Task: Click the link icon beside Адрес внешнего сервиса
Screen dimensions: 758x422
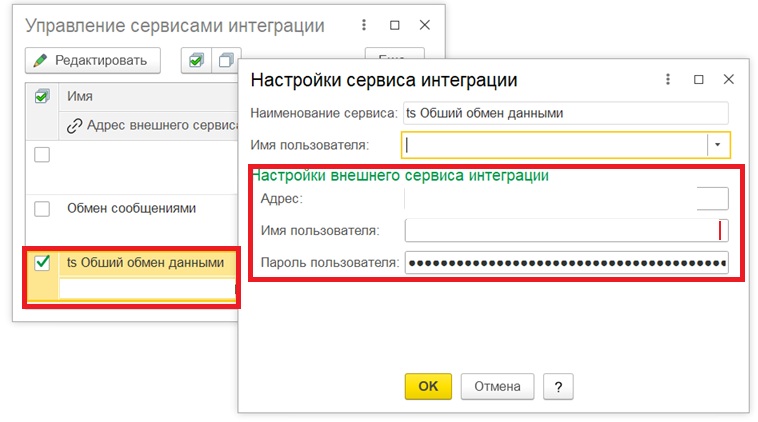Action: click(x=74, y=126)
